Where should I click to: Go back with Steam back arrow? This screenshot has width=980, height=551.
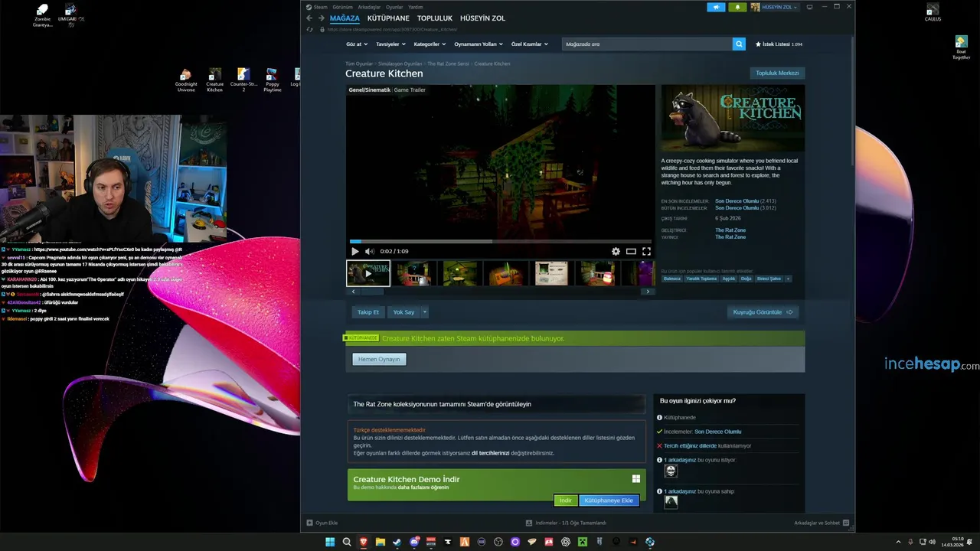[309, 18]
